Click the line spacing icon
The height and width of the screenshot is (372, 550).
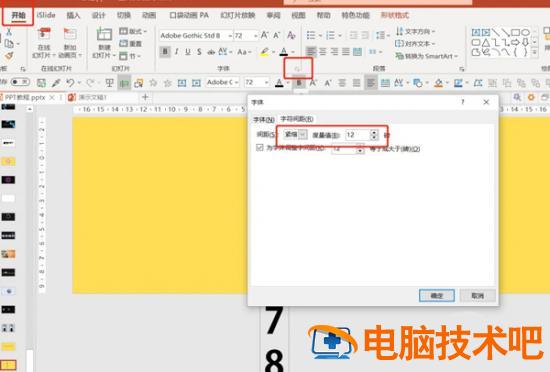pyautogui.click(x=380, y=35)
